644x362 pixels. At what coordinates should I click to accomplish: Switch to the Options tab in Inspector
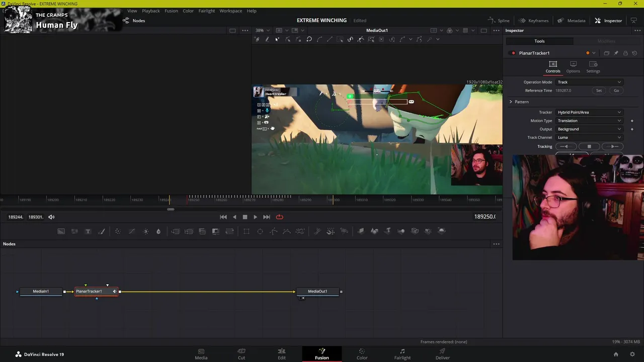pyautogui.click(x=573, y=67)
